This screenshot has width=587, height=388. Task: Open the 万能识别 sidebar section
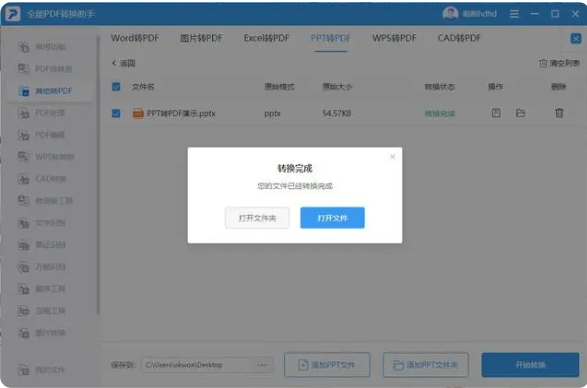coord(42,267)
